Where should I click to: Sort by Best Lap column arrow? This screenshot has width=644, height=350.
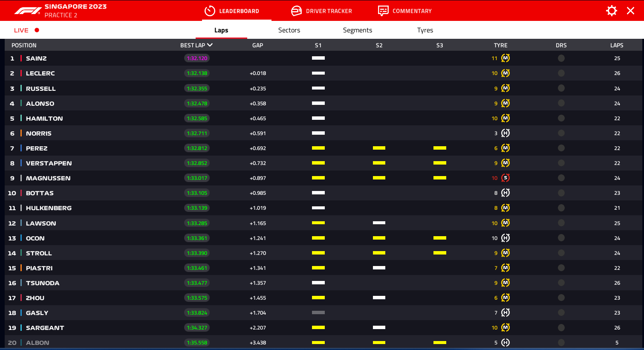point(210,45)
